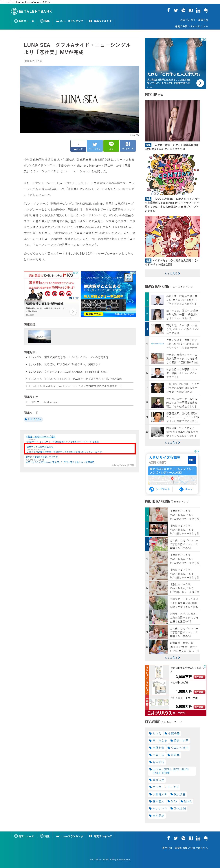Expand もっと見る under NEWS RANKING

[x=172, y=442]
